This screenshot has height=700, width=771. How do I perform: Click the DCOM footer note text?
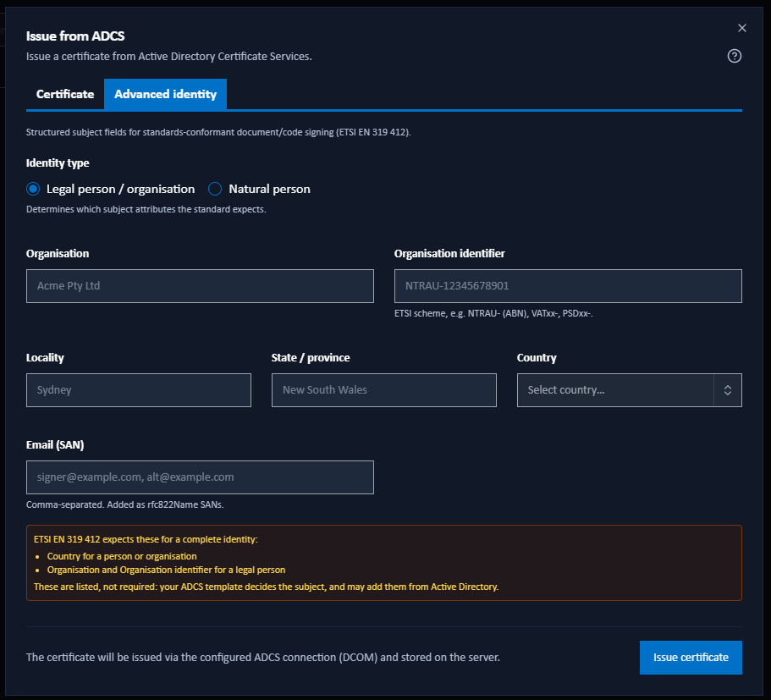click(263, 657)
